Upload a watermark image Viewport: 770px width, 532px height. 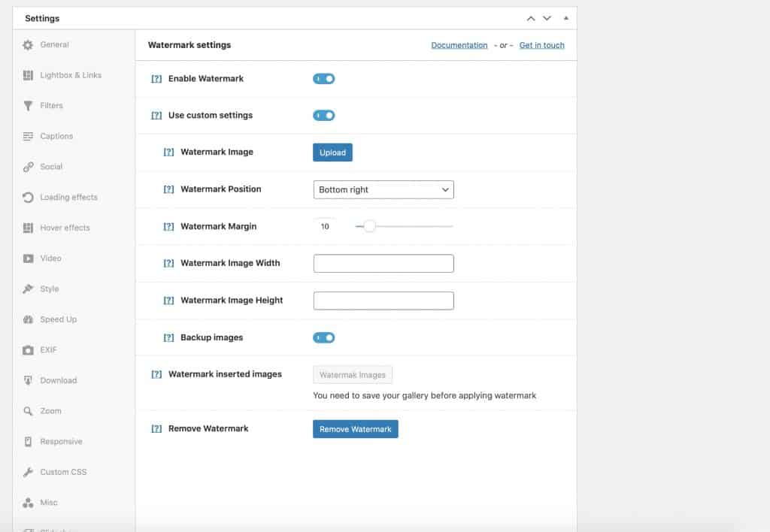pyautogui.click(x=332, y=152)
